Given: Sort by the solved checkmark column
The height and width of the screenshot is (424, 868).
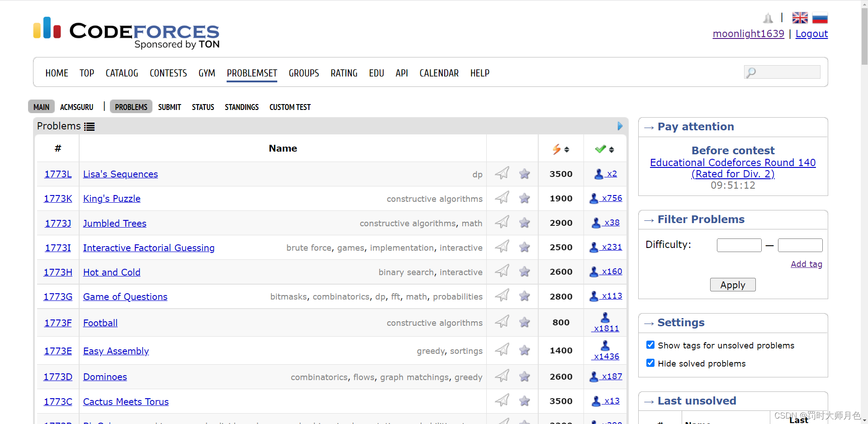Looking at the screenshot, I should coord(605,149).
